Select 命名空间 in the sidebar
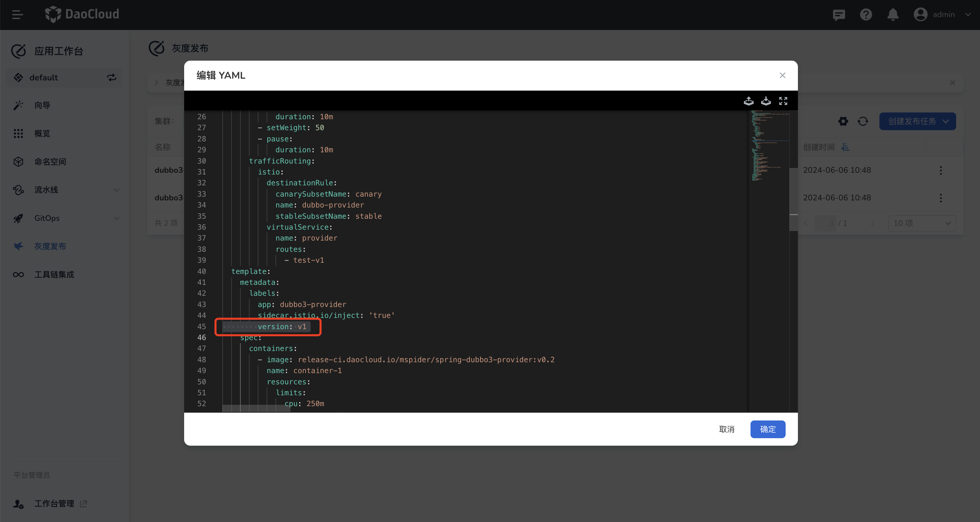Image resolution: width=980 pixels, height=522 pixels. (50, 162)
